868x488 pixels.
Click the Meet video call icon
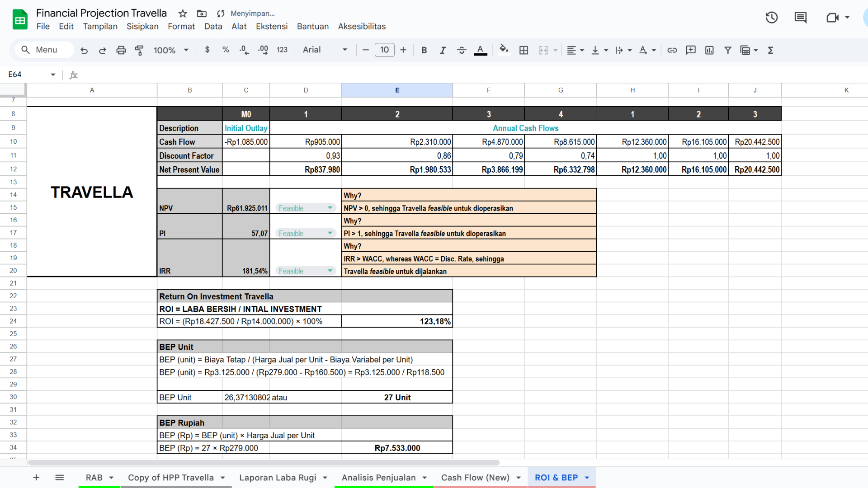click(832, 18)
